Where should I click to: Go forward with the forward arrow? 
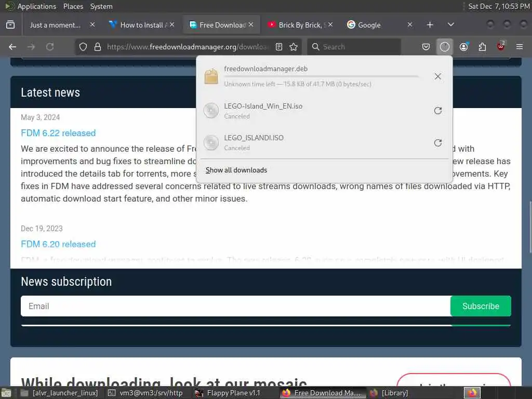31,47
